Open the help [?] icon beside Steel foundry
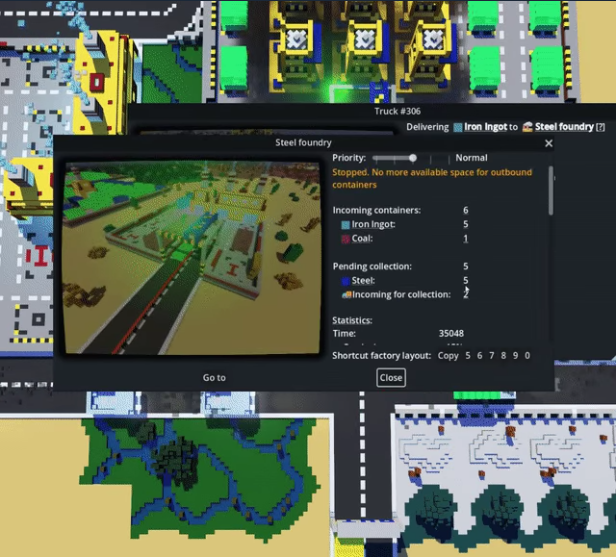Screen dimensions: 616x557 [600, 127]
